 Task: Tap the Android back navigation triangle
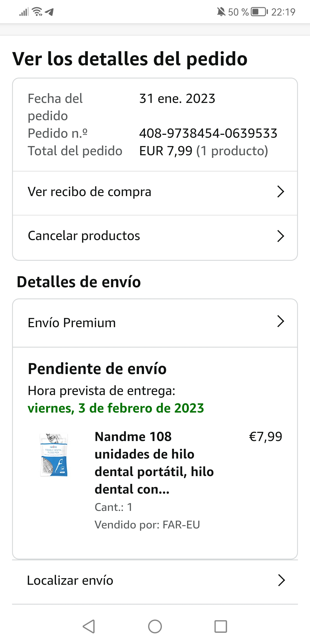(89, 626)
